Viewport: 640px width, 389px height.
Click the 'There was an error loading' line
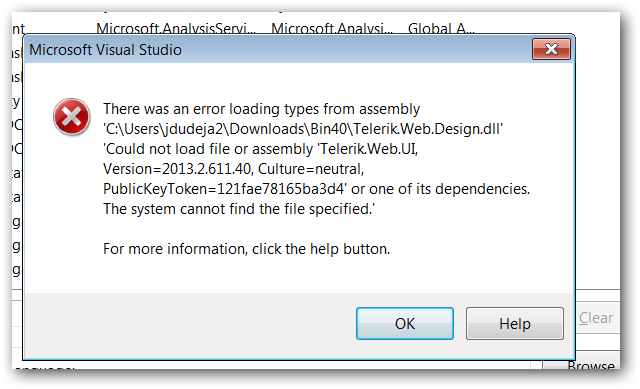coord(261,109)
